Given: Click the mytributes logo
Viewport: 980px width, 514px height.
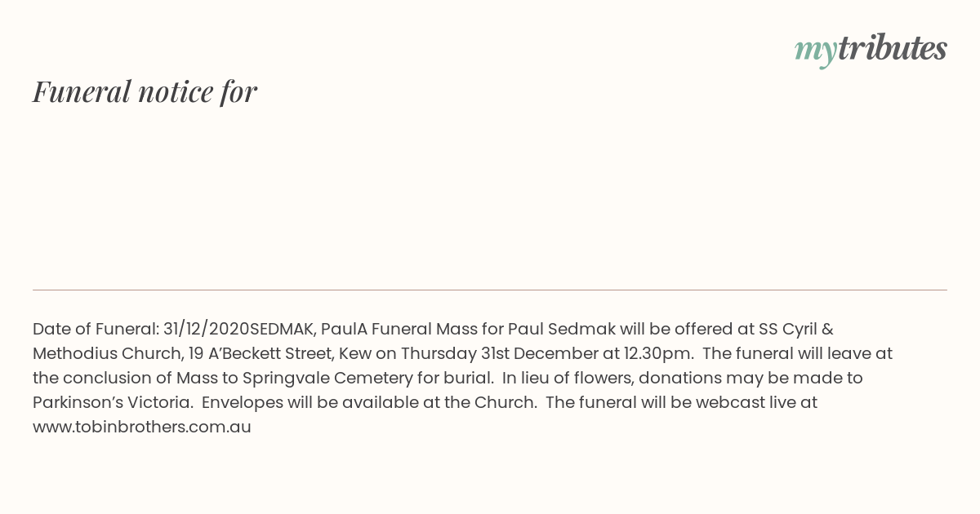Looking at the screenshot, I should [871, 49].
